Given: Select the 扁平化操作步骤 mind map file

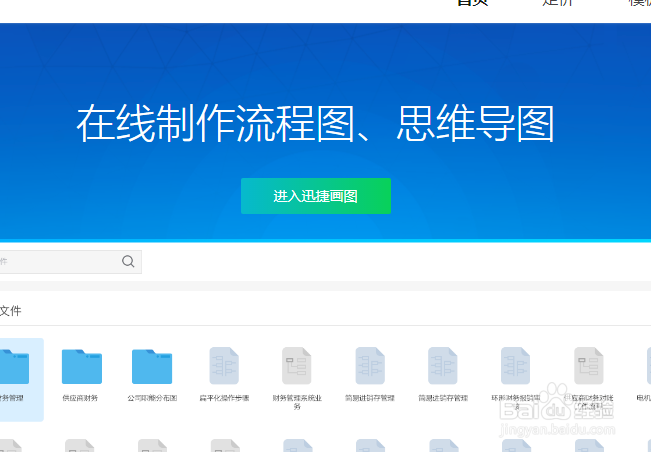Looking at the screenshot, I should pos(224,375).
